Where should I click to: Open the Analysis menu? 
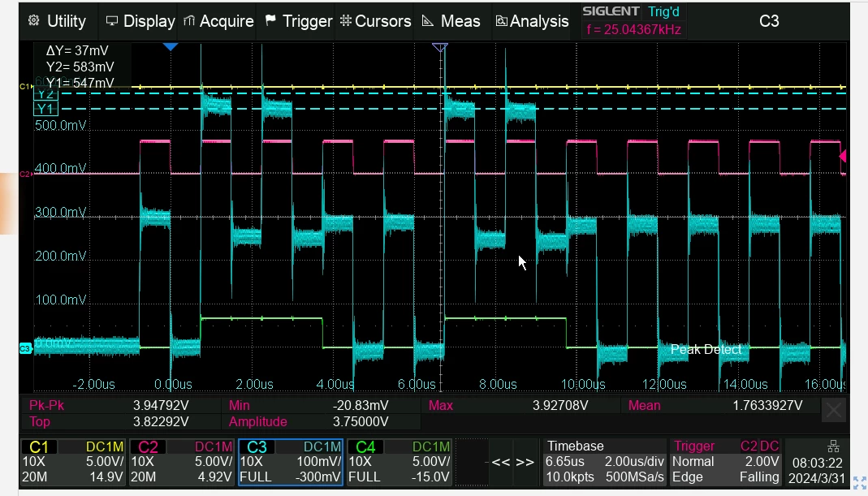point(532,21)
